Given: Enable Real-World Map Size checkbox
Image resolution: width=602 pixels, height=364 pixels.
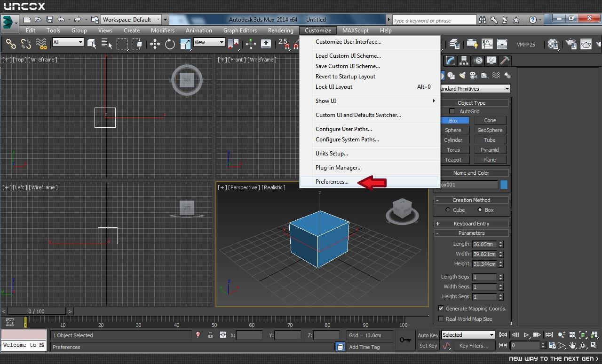Looking at the screenshot, I should [x=441, y=319].
